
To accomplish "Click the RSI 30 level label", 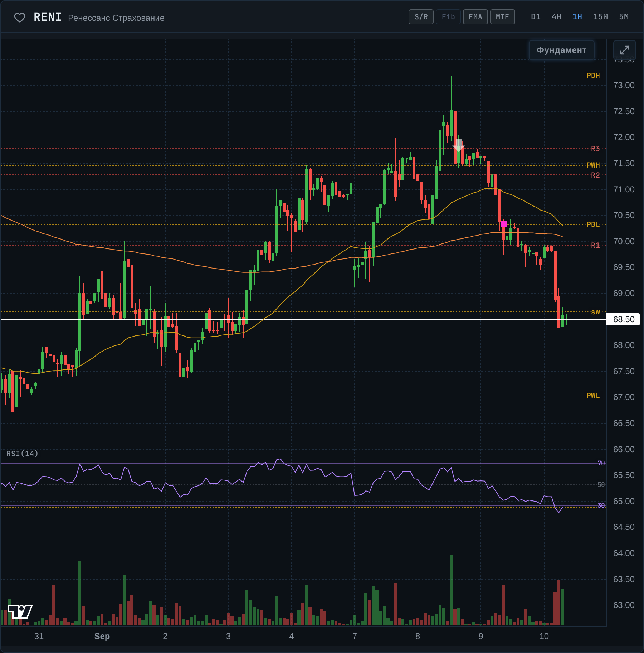I will (601, 506).
